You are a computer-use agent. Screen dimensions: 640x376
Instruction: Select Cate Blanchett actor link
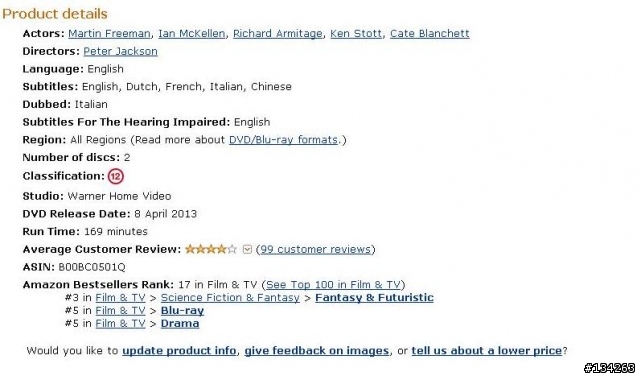(x=429, y=33)
